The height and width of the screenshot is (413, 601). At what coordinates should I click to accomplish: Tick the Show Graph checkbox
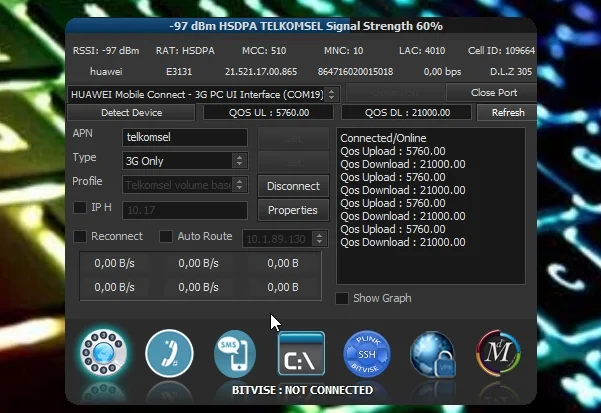[x=342, y=298]
